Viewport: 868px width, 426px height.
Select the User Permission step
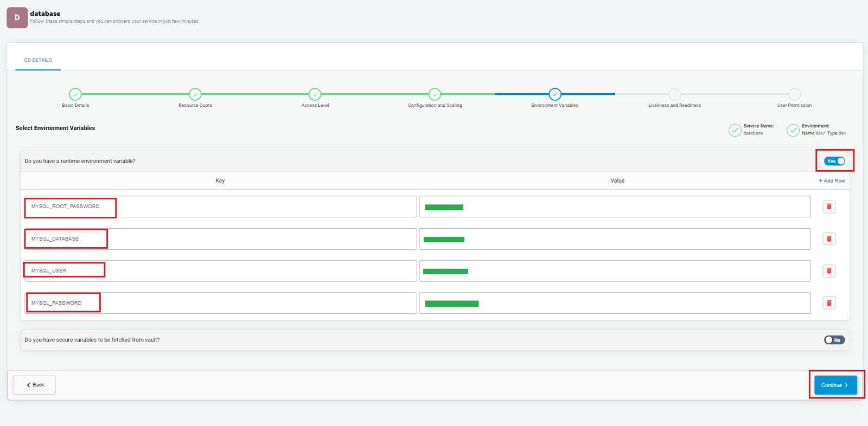tap(794, 94)
